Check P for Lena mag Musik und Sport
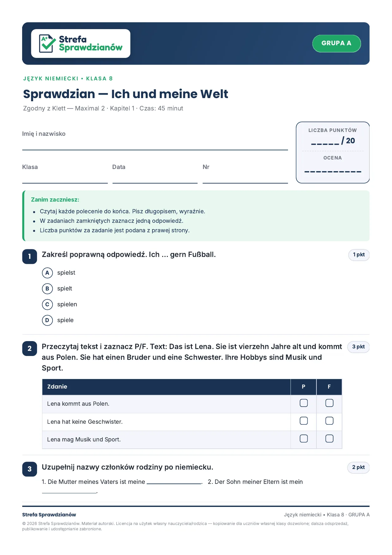Image resolution: width=392 pixels, height=555 pixels. (x=303, y=439)
